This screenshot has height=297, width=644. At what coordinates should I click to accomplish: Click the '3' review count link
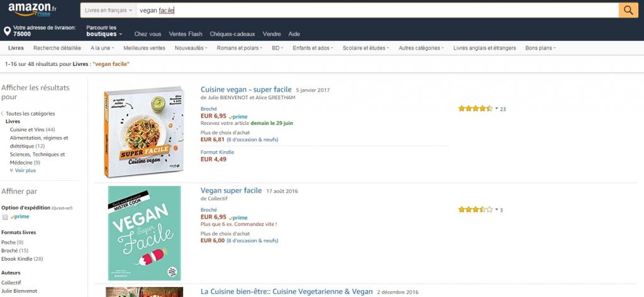501,210
